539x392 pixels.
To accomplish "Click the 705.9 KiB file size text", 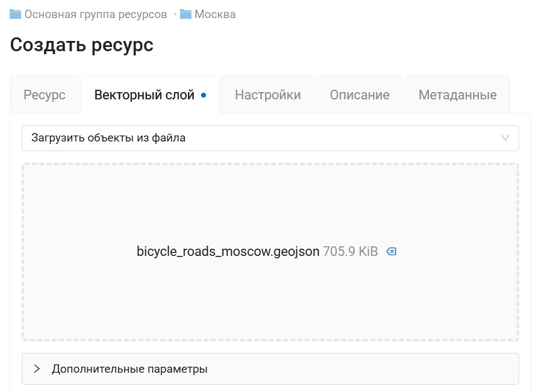I will [x=351, y=252].
